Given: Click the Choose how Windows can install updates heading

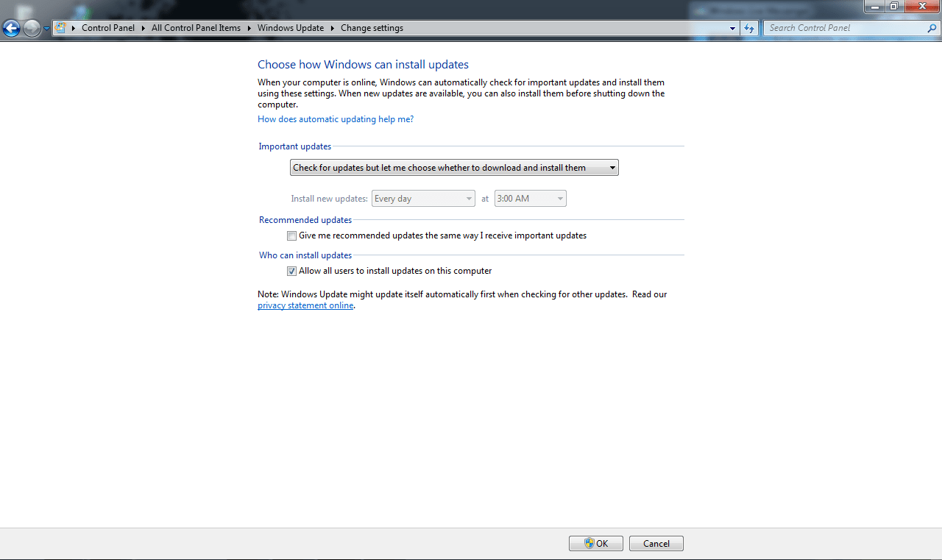Looking at the screenshot, I should 363,65.
